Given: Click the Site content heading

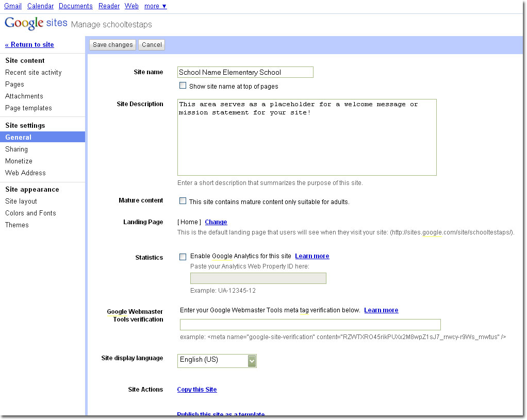Looking at the screenshot, I should tap(25, 60).
